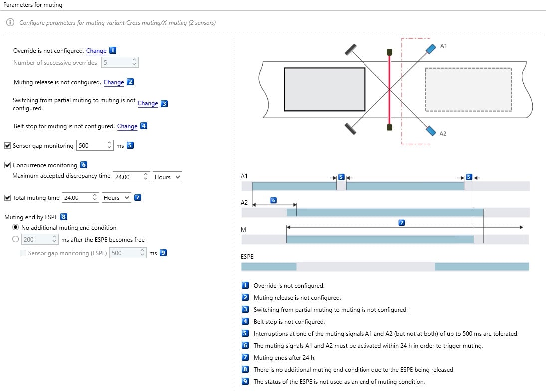Open Total muting time Hours unit dropdown
Image resolution: width=546 pixels, height=392 pixels.
coord(116,197)
